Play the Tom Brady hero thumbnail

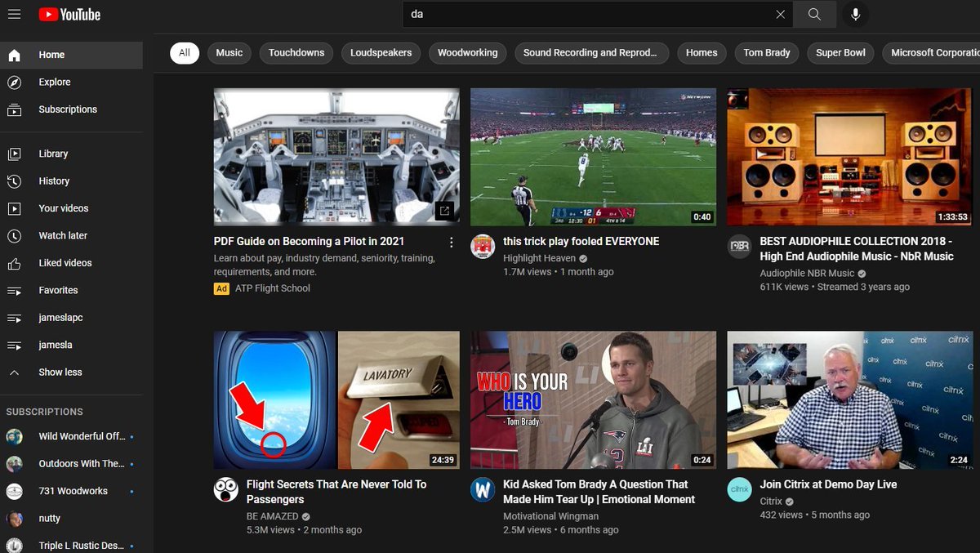point(593,400)
